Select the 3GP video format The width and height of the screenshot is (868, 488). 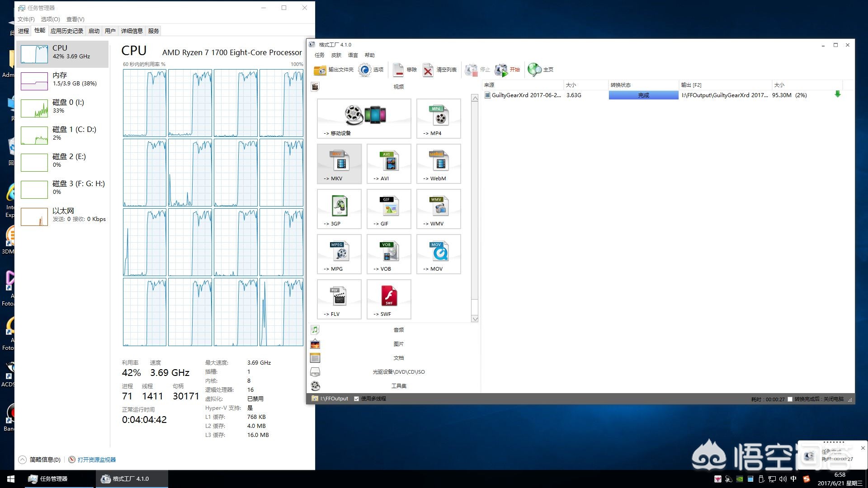340,209
